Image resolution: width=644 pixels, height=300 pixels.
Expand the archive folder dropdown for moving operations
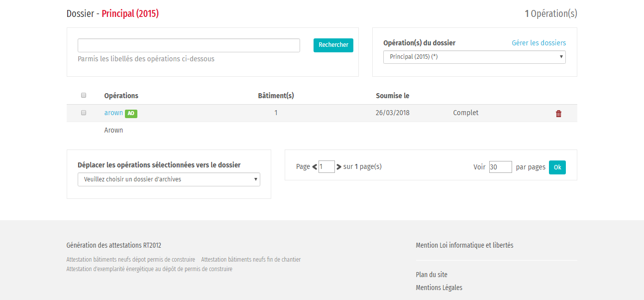coord(169,179)
